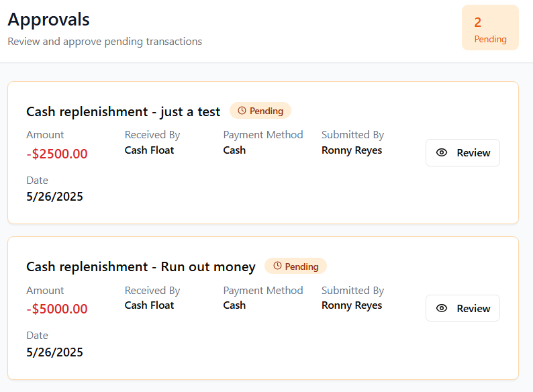Open the "Cash replenishment - Run out money" title
This screenshot has height=392, width=533.
pos(141,267)
